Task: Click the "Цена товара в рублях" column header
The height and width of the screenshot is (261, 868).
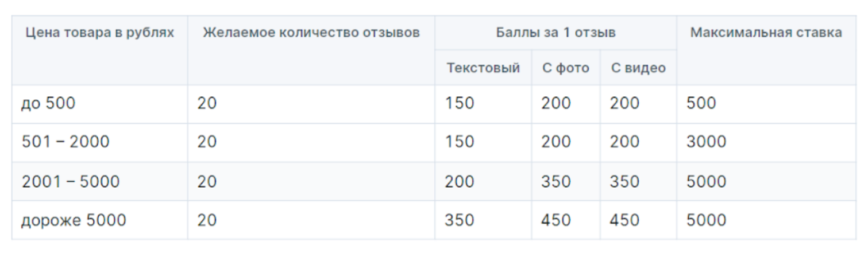Action: [x=100, y=50]
